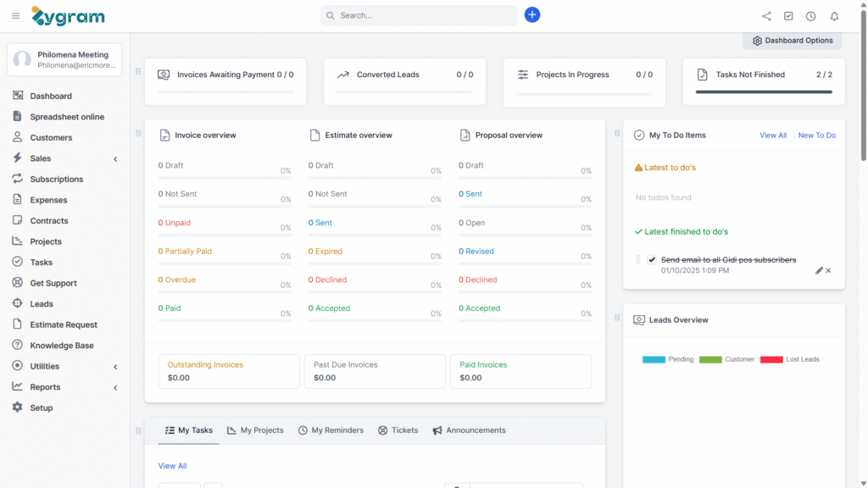The width and height of the screenshot is (868, 488).
Task: Click the blue plus quick-create icon
Action: coord(531,15)
